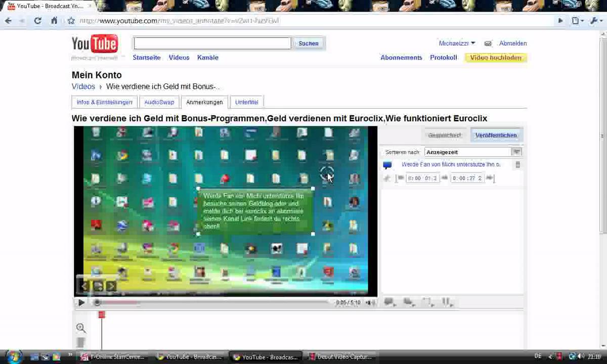Switch to Infos & Einstellungen tab
Screen dimensions: 607x364
(104, 102)
